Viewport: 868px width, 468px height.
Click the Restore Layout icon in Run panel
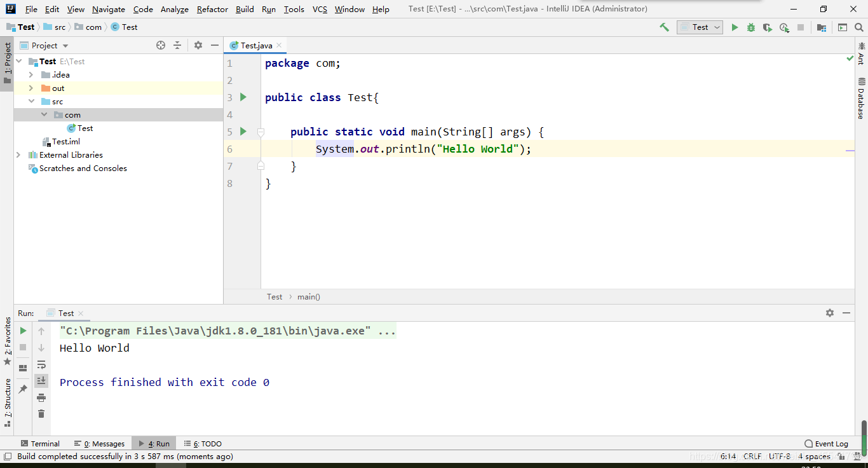pos(23,368)
